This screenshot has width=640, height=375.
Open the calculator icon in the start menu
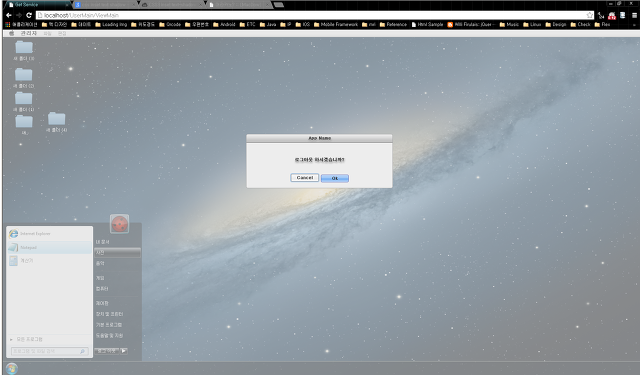coord(13,260)
